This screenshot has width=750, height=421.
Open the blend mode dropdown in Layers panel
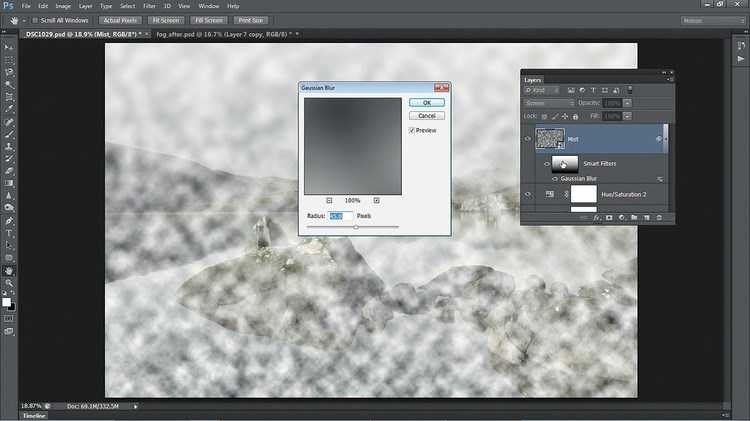point(550,102)
